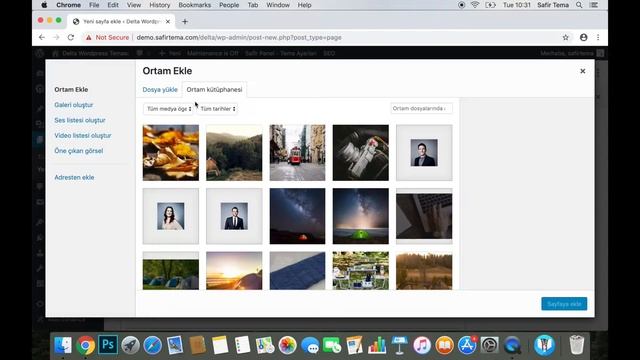Open the Bookmarks menu
Screen dimensions: 640x360
point(195,5)
